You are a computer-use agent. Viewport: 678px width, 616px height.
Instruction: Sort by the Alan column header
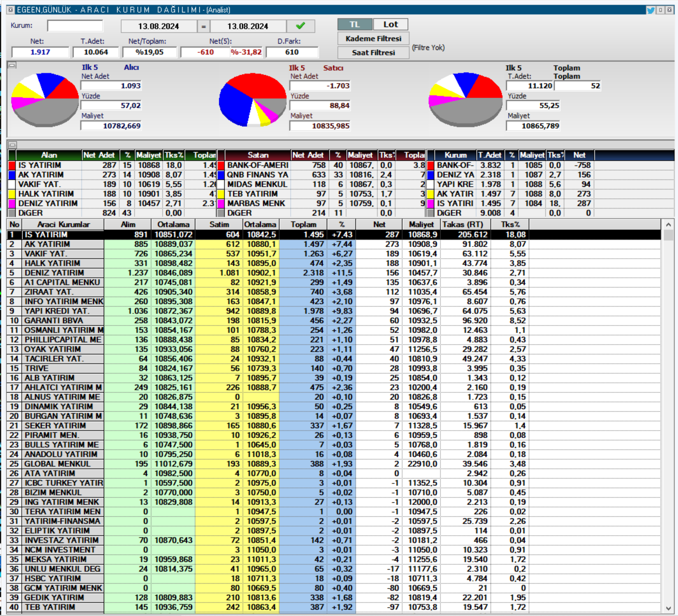[49, 155]
